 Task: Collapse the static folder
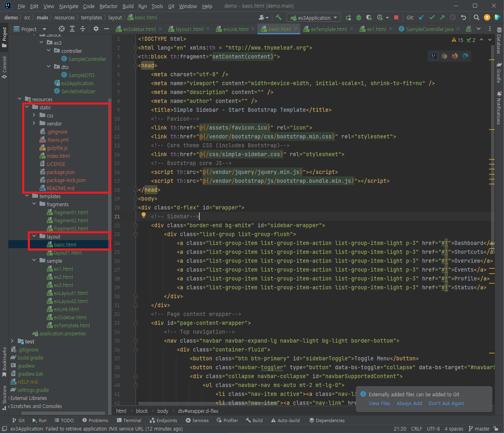point(27,107)
